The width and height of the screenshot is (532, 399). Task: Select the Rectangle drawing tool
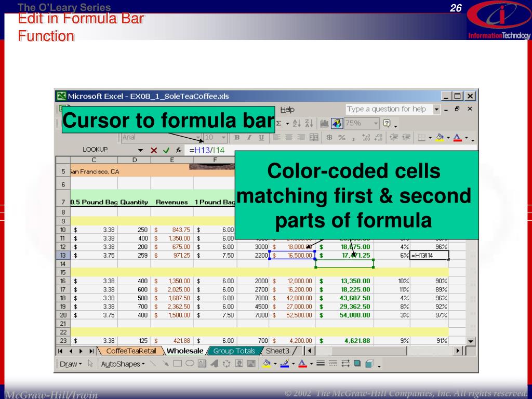click(178, 364)
